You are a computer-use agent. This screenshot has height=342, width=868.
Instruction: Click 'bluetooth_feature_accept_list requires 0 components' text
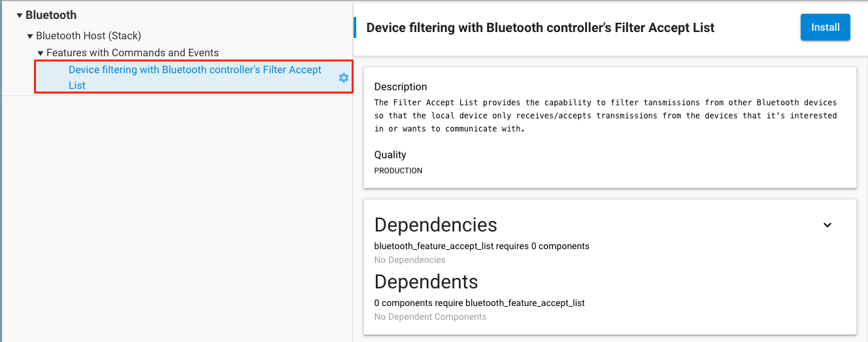pos(482,247)
